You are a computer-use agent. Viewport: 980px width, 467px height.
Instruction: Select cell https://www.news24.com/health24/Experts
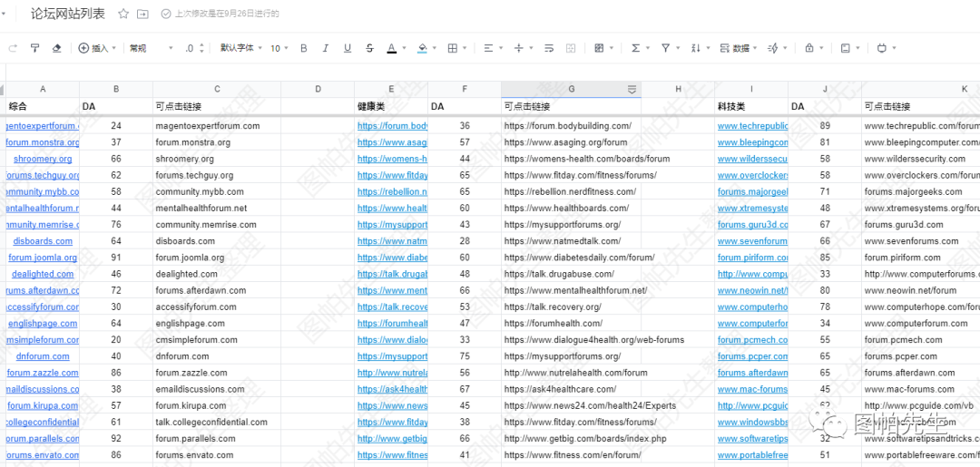pyautogui.click(x=572, y=405)
